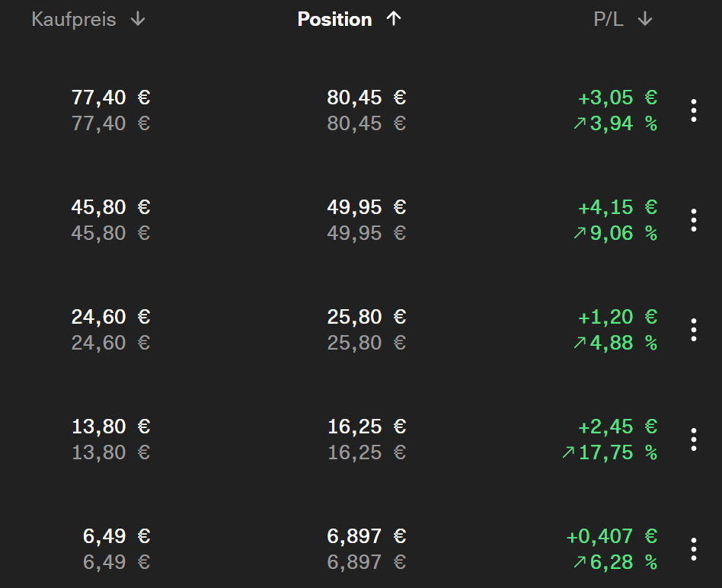Click the Kaufpreis sort arrow icon
Screen dimensions: 722x588
coord(137,20)
